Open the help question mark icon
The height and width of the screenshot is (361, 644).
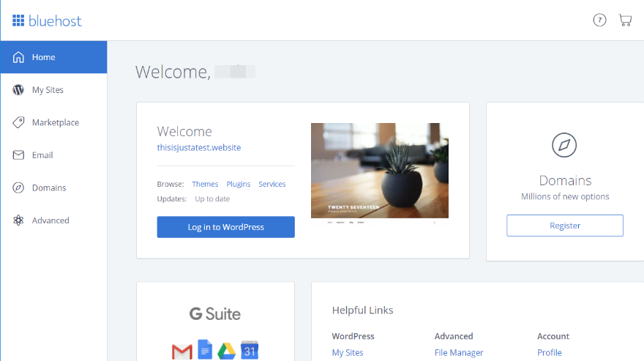tap(599, 20)
